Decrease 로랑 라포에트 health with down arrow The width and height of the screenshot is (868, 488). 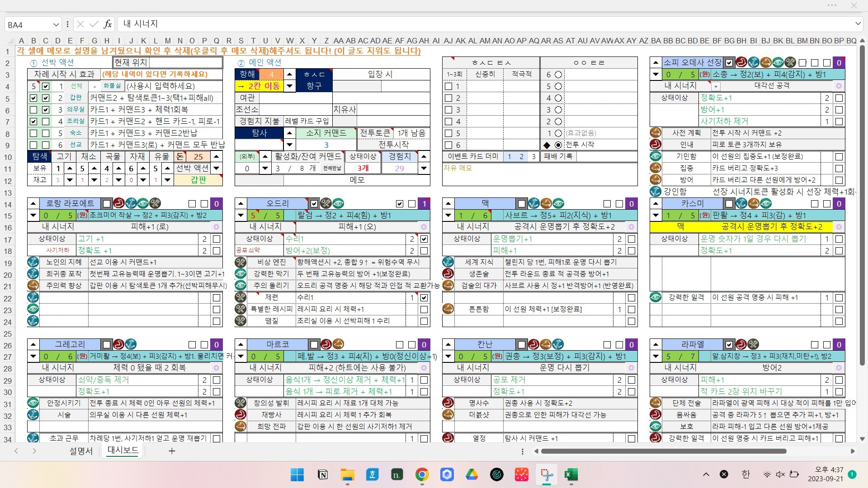tap(33, 215)
